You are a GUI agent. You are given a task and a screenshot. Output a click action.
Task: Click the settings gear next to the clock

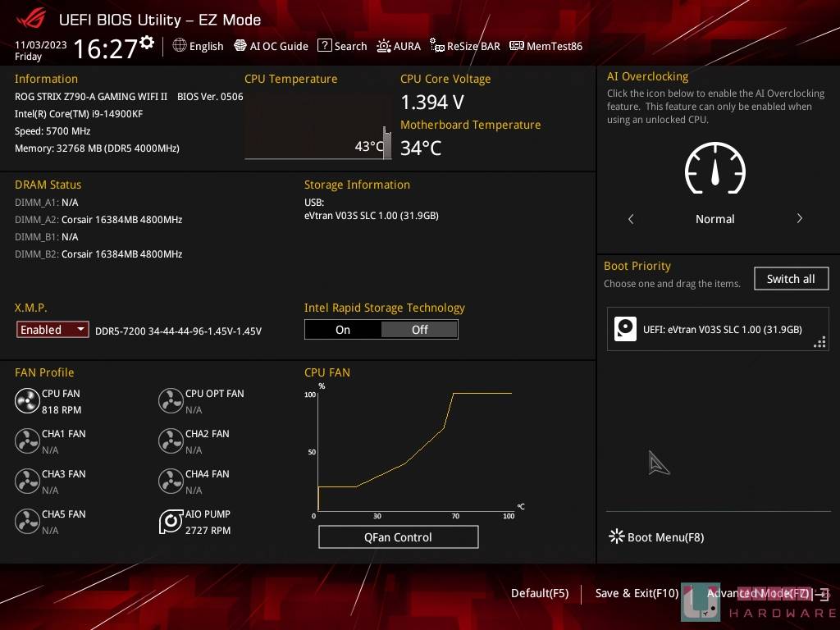tap(147, 42)
